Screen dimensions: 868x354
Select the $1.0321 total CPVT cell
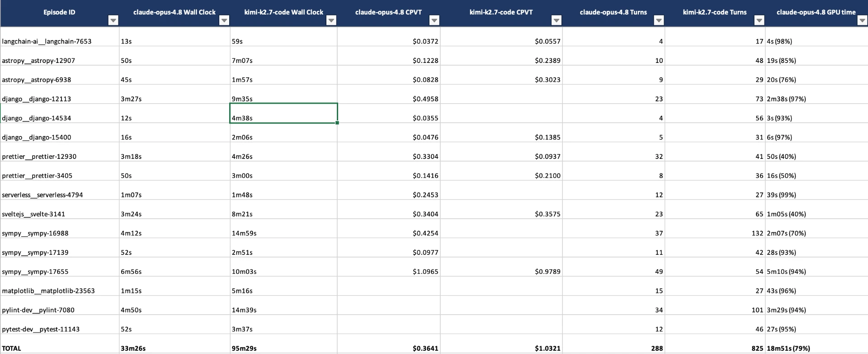tap(501, 344)
